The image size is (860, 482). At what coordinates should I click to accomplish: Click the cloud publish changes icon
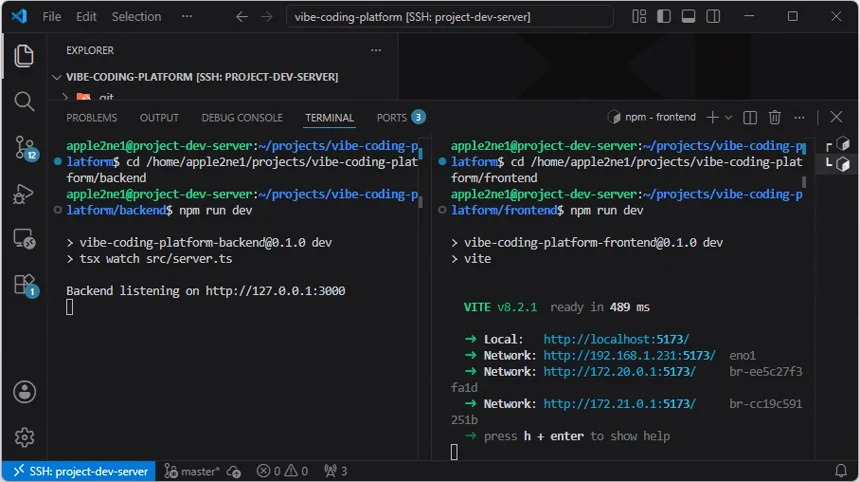pyautogui.click(x=234, y=471)
